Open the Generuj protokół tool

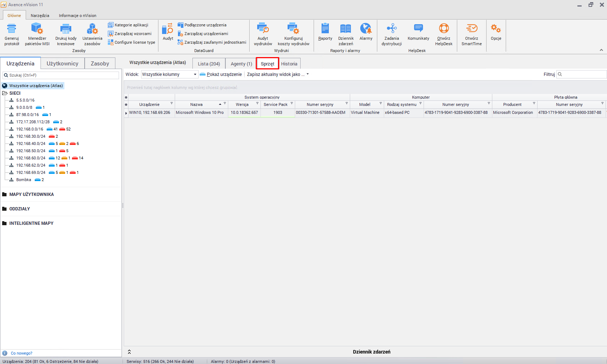tap(12, 34)
